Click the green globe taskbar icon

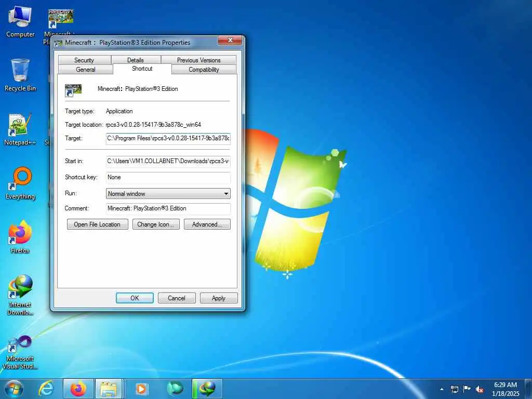pos(175,389)
